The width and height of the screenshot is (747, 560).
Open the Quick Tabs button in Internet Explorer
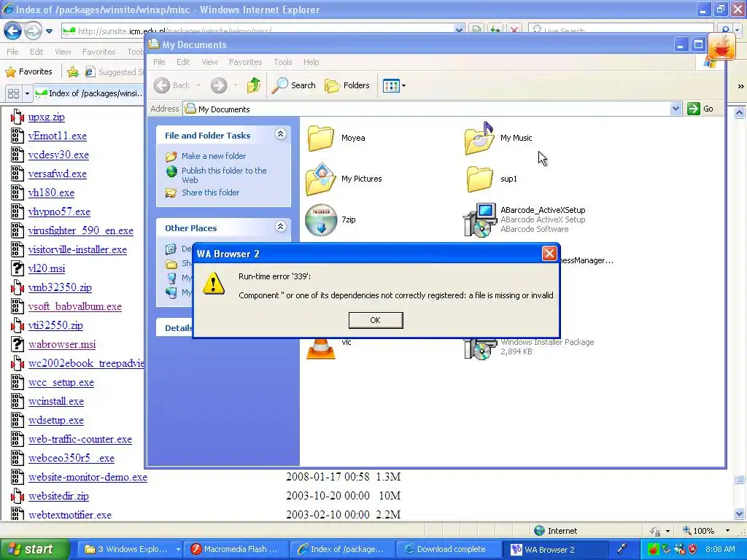point(13,93)
